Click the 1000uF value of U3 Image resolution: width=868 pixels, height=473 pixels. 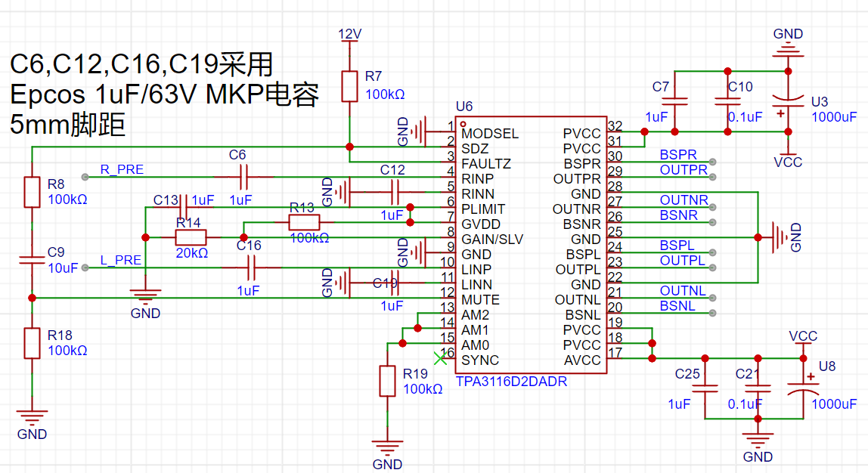(x=834, y=117)
